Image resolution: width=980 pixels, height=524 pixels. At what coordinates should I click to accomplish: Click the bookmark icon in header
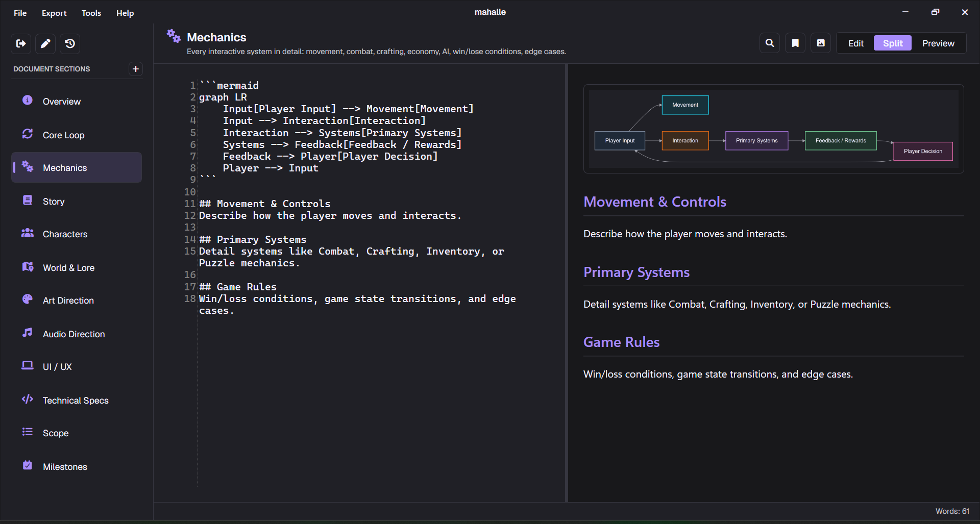[x=795, y=43]
